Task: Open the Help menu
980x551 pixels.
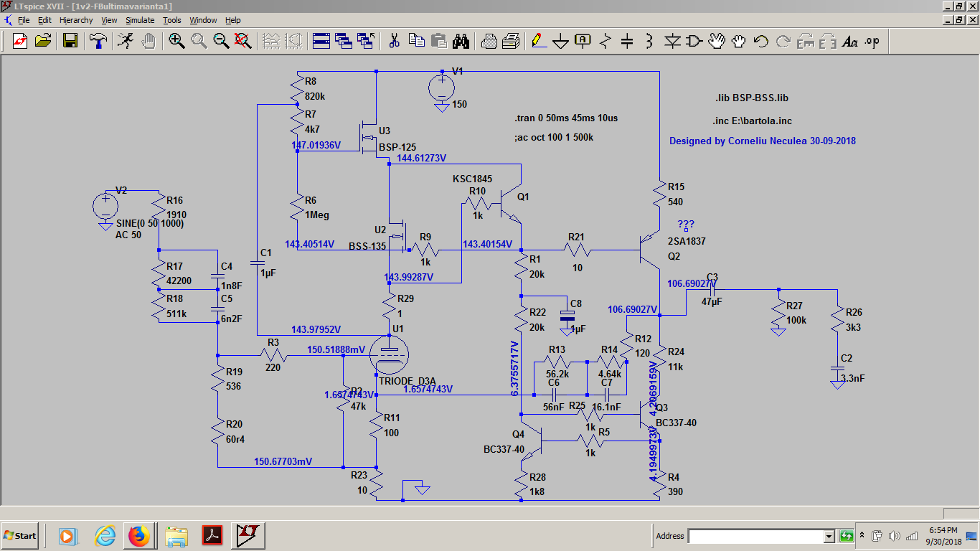Action: click(x=233, y=20)
